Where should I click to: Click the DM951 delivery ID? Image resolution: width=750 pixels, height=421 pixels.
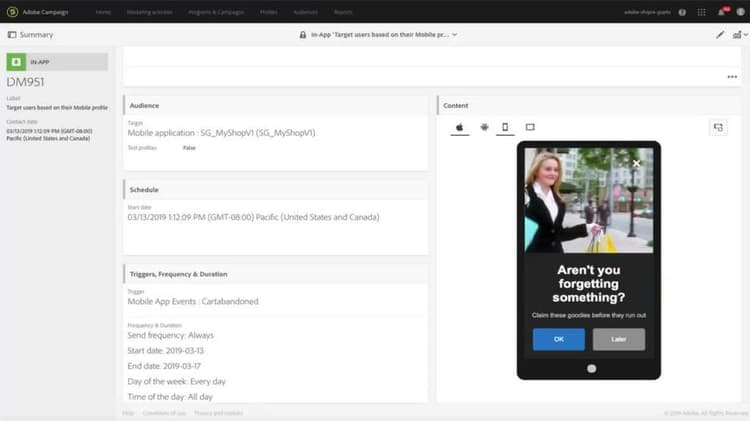[x=25, y=82]
